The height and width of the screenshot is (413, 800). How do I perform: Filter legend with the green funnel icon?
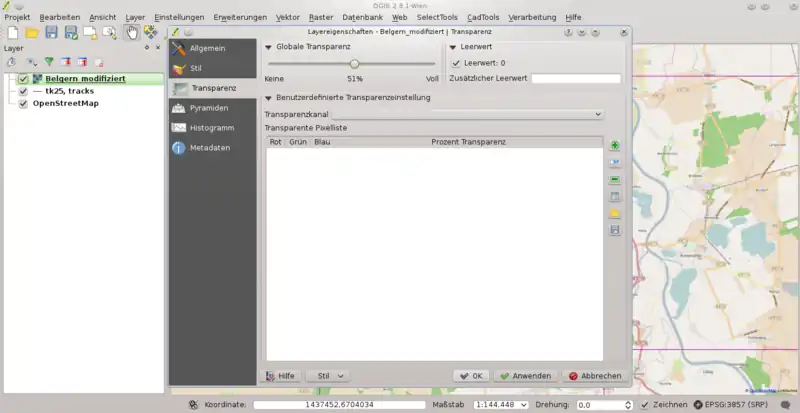49,62
